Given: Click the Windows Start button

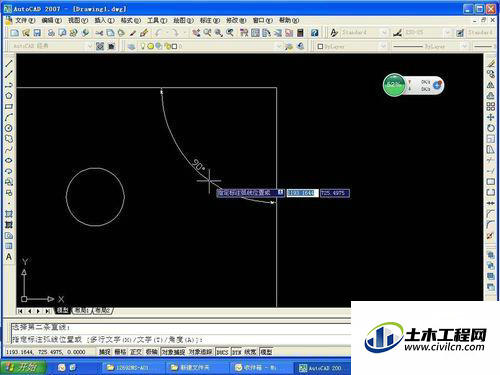Looking at the screenshot, I should coord(23,367).
